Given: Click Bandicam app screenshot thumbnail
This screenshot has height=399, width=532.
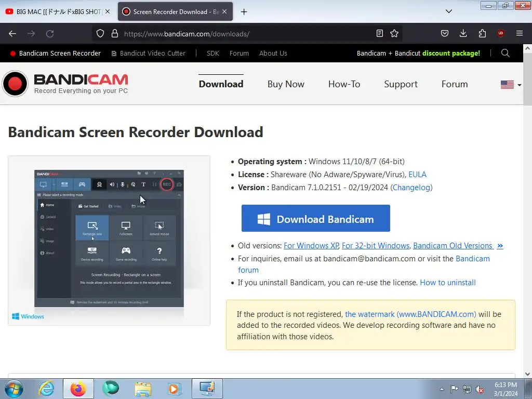Looking at the screenshot, I should 109,240.
